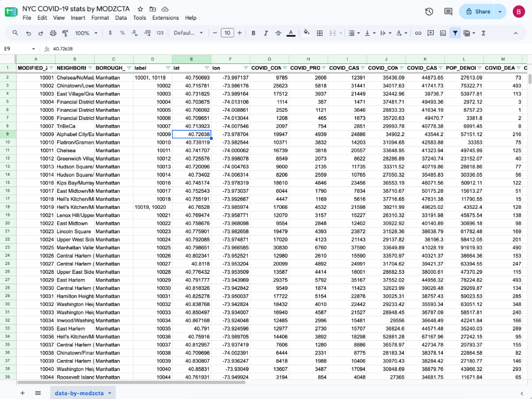Open version history clock icon

click(x=429, y=11)
